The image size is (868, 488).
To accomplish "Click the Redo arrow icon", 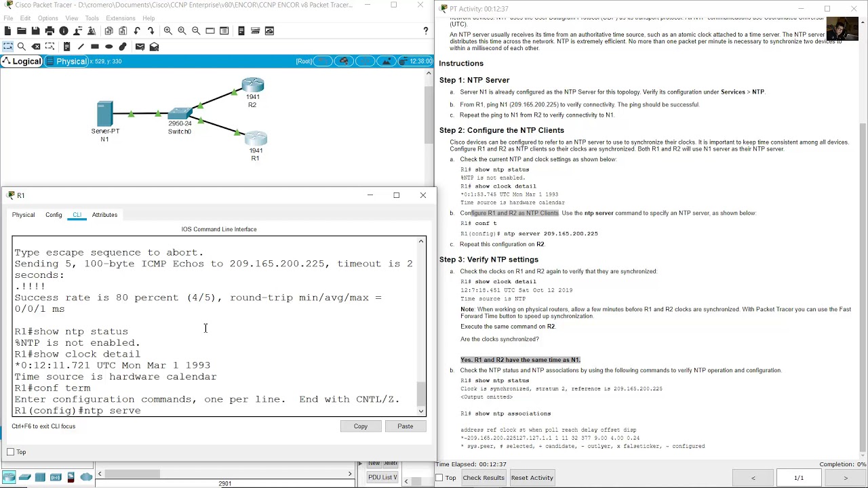I will tap(151, 31).
